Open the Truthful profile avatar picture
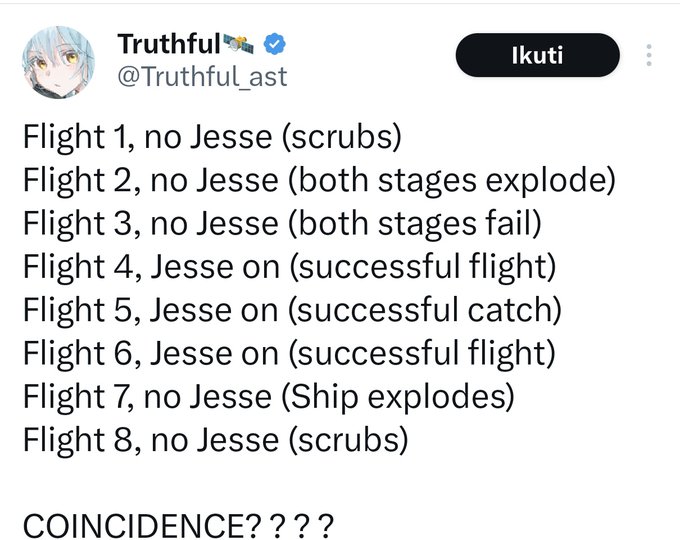 (59, 62)
